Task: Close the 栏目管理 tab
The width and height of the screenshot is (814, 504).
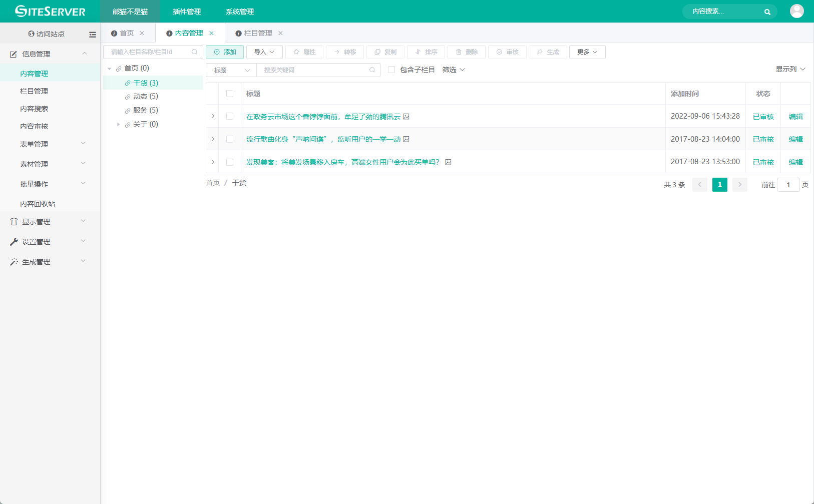Action: 281,33
